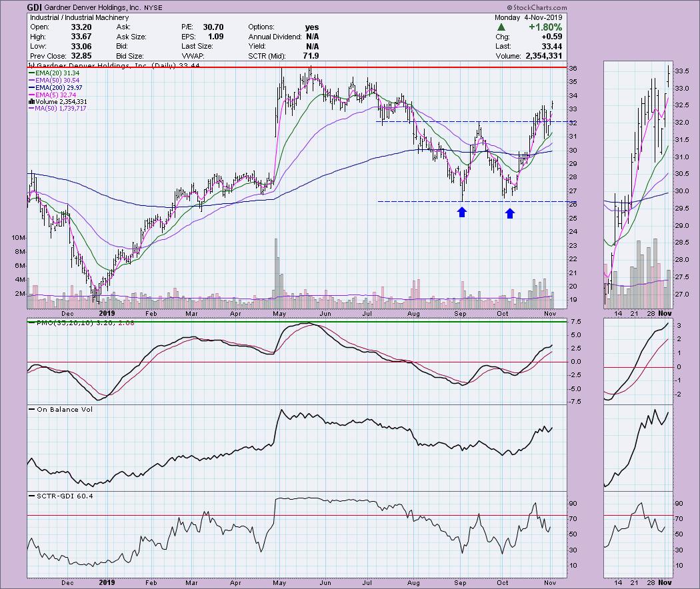
Task: Click the Industrial / Industrial Machinery sector text
Action: click(x=79, y=17)
